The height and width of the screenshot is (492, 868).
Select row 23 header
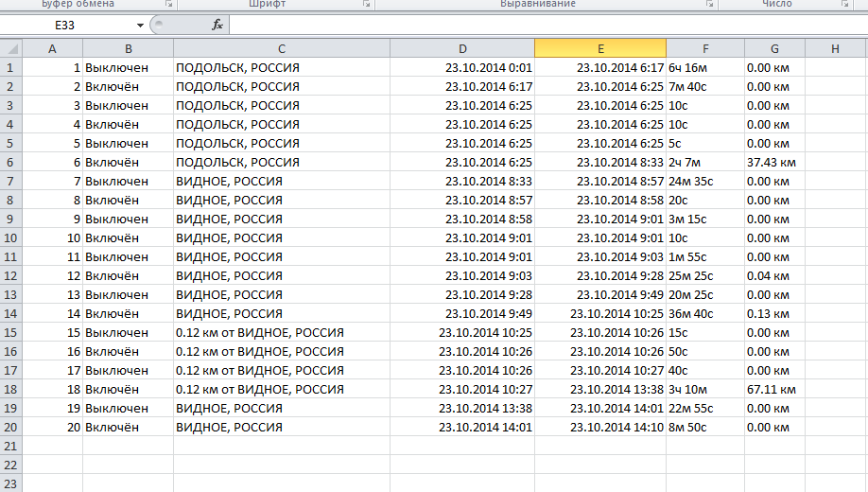[11, 483]
